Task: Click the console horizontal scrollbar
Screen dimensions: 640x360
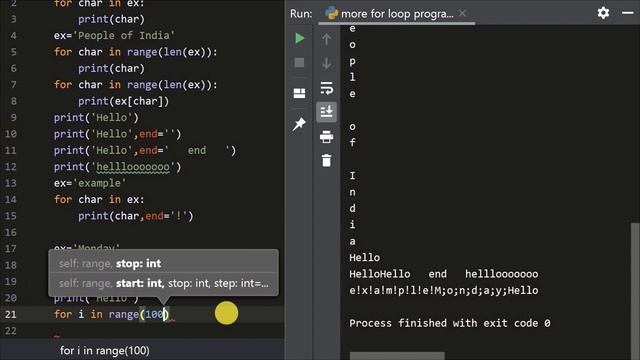Action: [x=397, y=356]
